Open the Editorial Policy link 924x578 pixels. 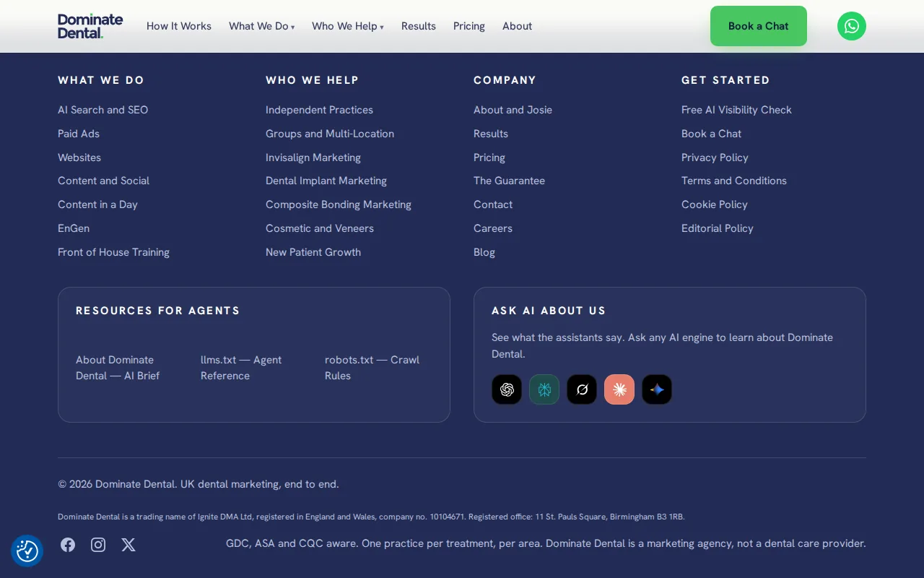(718, 228)
